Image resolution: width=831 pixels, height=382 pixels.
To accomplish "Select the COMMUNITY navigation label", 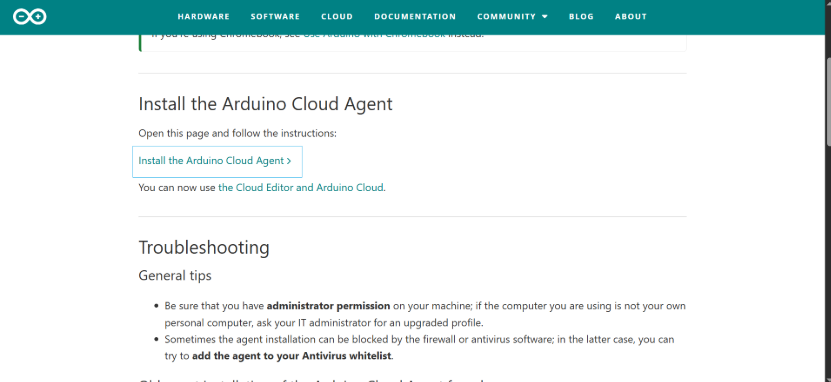I will [507, 16].
